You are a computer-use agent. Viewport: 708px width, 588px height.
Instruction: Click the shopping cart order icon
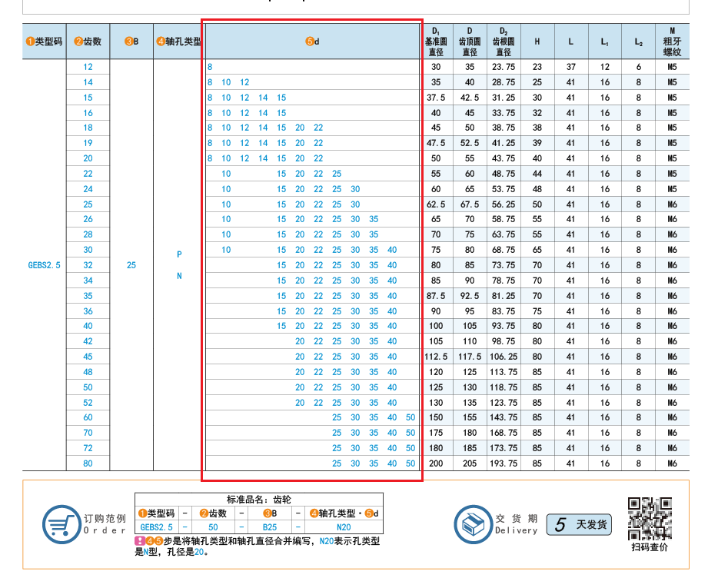[x=61, y=524]
